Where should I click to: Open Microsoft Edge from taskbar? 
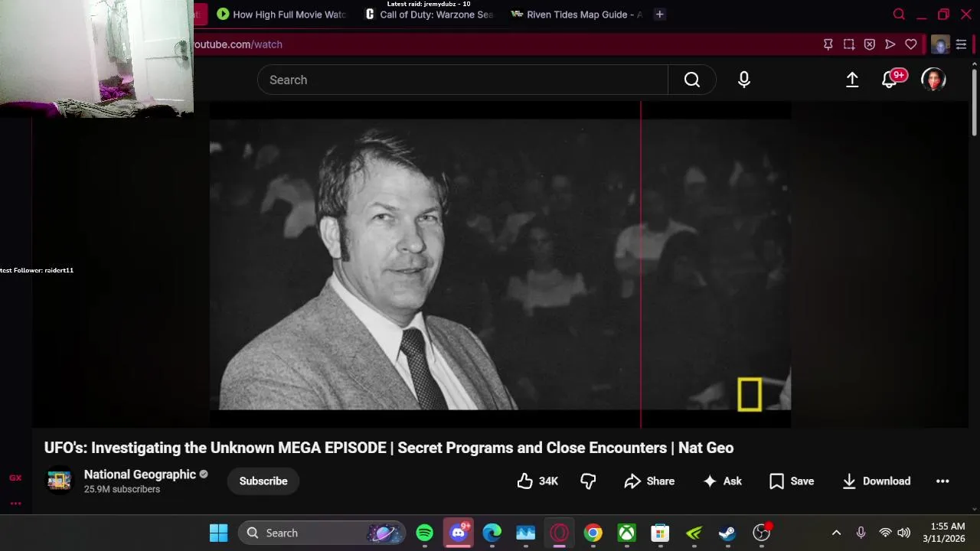pyautogui.click(x=492, y=533)
